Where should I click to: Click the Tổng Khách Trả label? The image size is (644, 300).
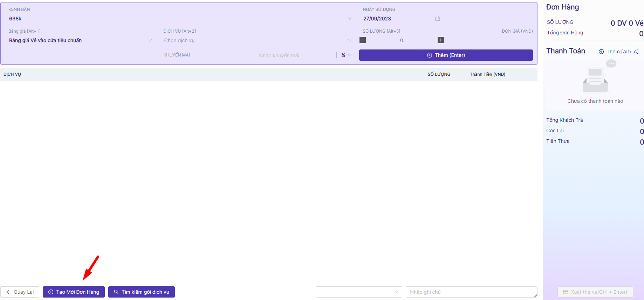[x=564, y=120]
